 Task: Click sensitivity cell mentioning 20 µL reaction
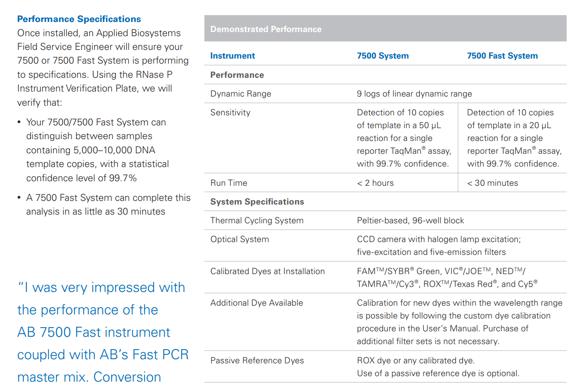point(514,138)
